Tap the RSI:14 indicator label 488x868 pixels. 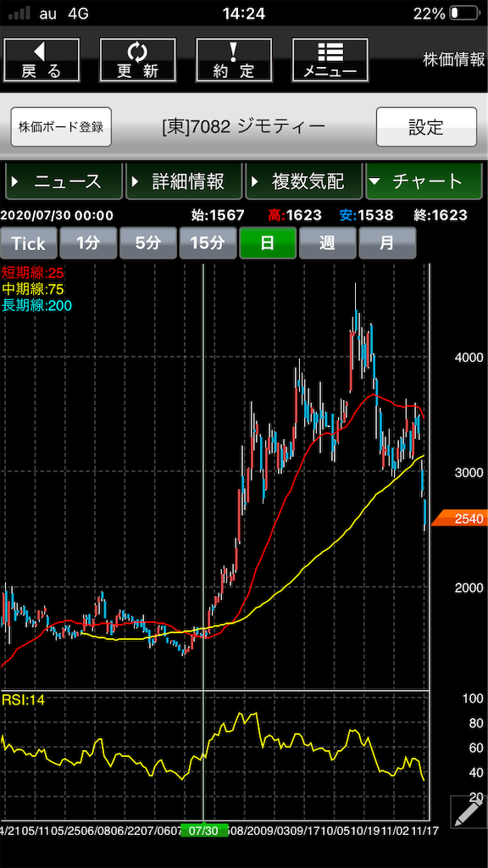(x=23, y=700)
